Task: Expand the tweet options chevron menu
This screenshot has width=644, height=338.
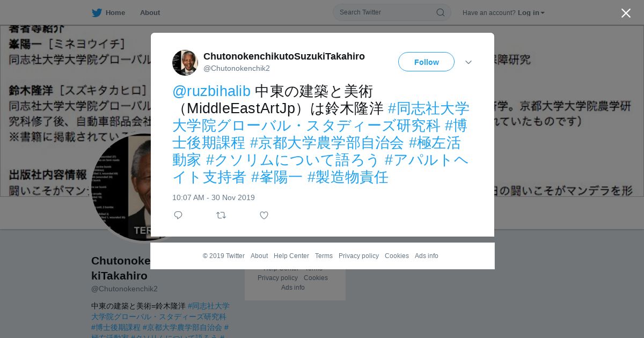Action: click(469, 62)
